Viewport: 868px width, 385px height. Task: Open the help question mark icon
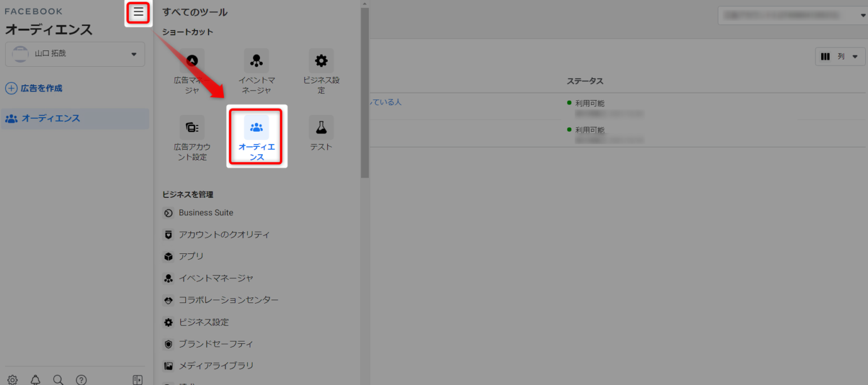click(x=81, y=380)
